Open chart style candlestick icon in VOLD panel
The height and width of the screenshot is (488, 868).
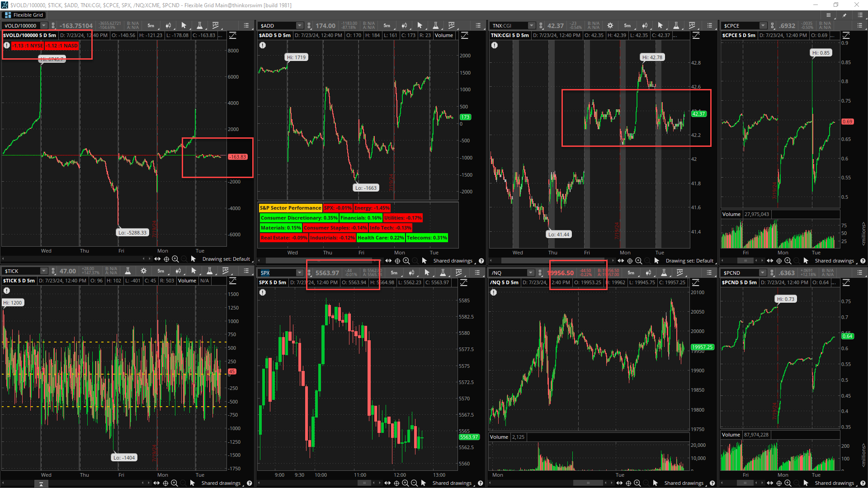click(168, 26)
